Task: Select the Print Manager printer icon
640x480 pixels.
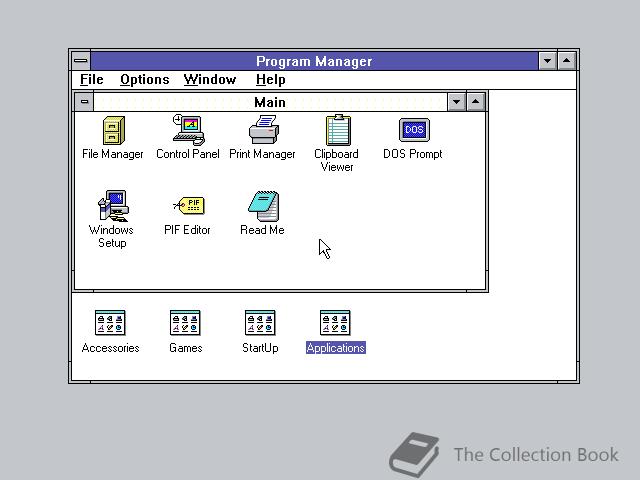Action: tap(264, 130)
